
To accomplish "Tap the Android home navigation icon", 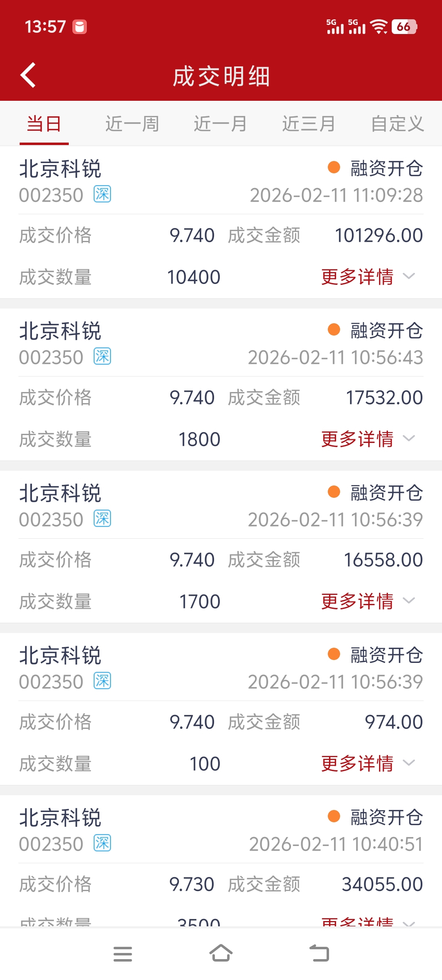I will pos(221,953).
